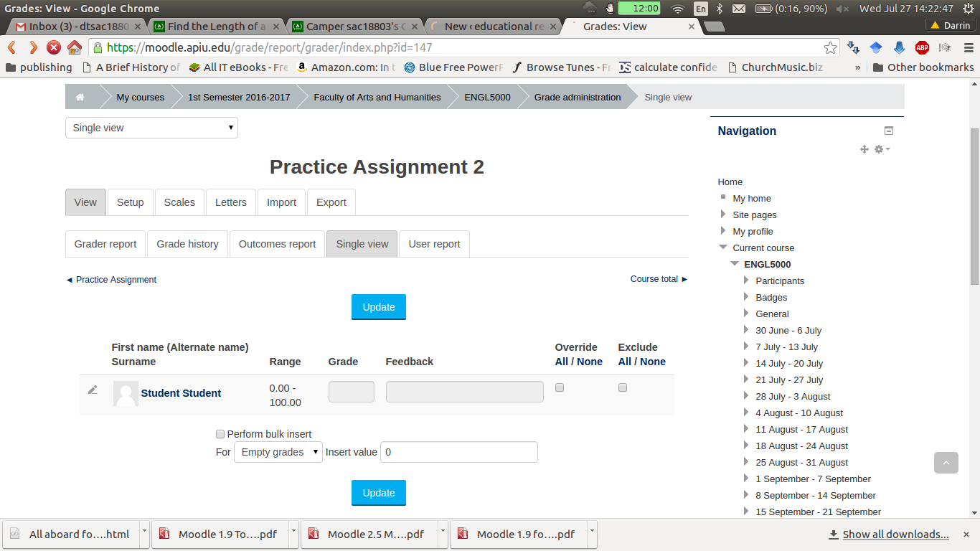
Task: Open the Empty grades dropdown
Action: tap(278, 452)
